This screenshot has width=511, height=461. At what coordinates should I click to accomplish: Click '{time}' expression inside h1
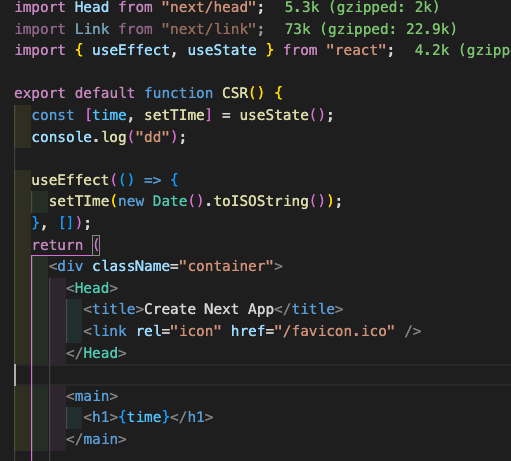coord(144,418)
